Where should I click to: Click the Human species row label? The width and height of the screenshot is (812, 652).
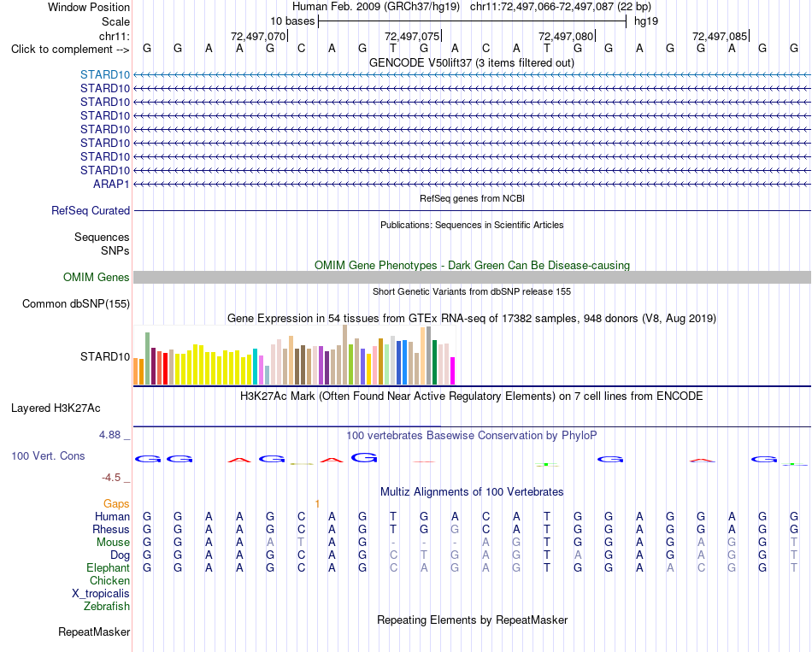pos(112,516)
